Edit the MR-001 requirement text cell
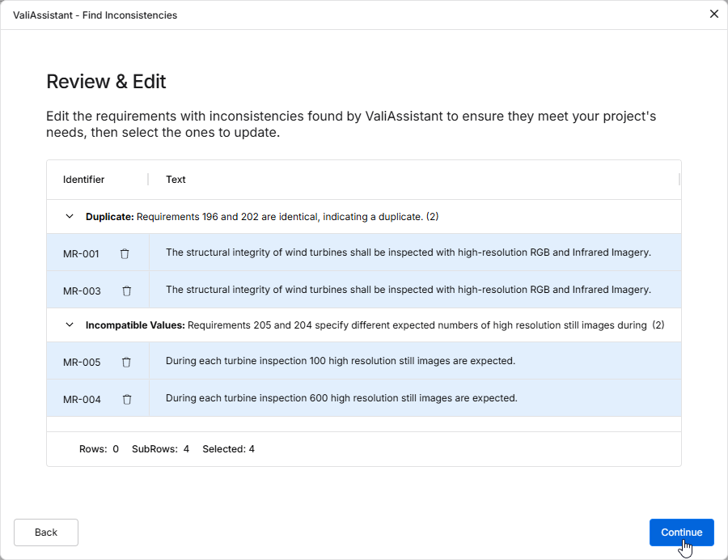This screenshot has width=728, height=560. pos(408,252)
